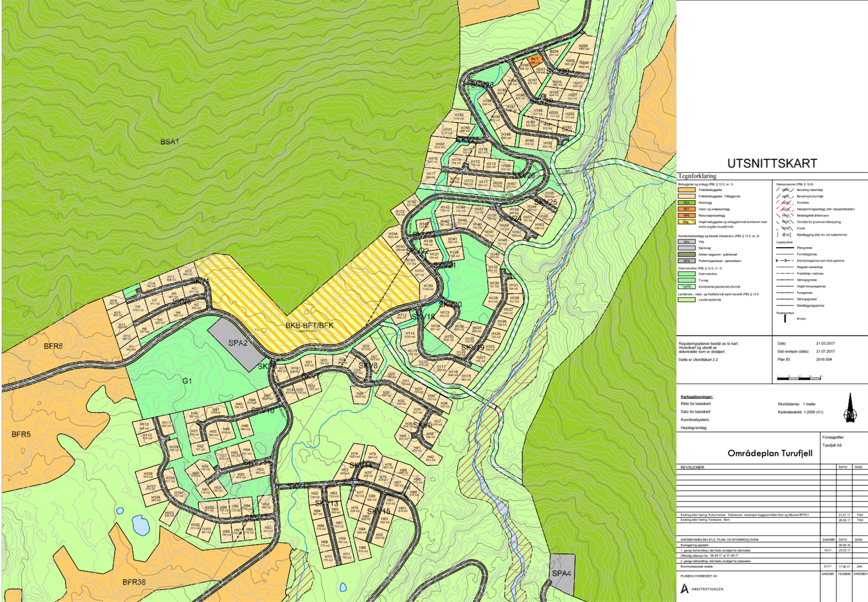The width and height of the screenshot is (868, 602).
Task: Click the Plangrense thick line symbol
Action: (x=785, y=248)
